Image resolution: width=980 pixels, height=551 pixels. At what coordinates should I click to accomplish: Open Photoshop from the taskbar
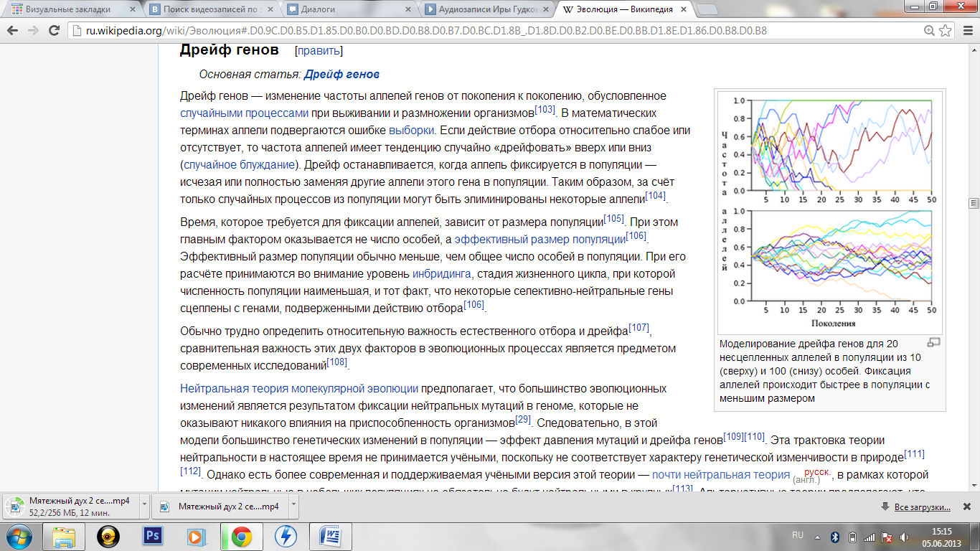(x=152, y=536)
